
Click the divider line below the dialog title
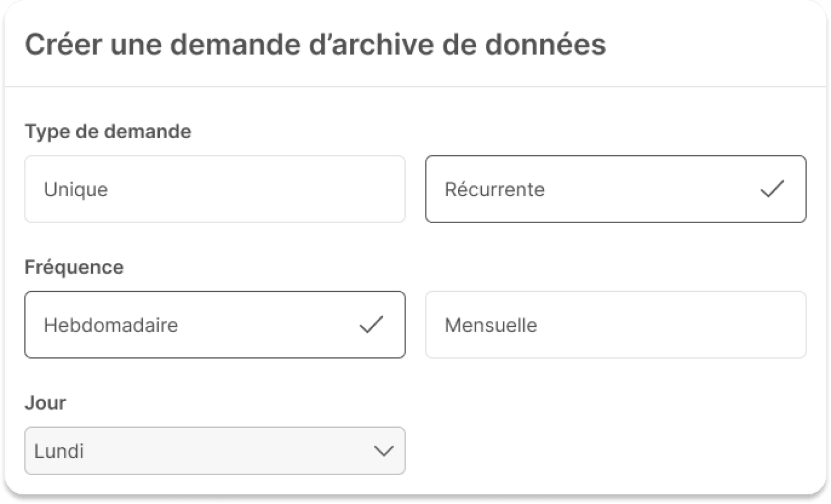point(415,86)
